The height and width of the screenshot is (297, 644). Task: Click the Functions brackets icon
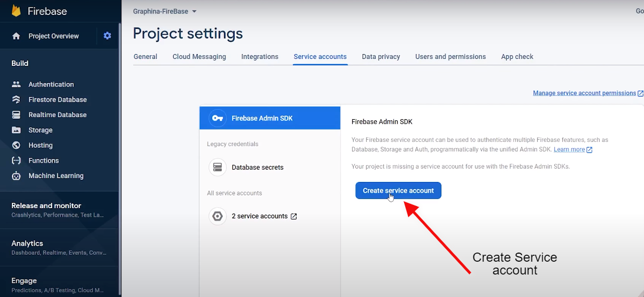[16, 161]
